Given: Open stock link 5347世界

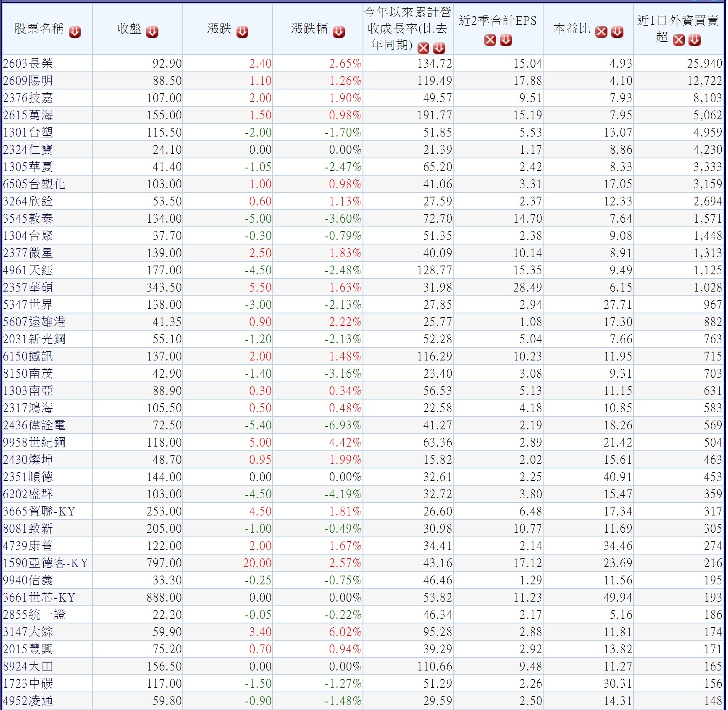Looking at the screenshot, I should click(x=28, y=305).
